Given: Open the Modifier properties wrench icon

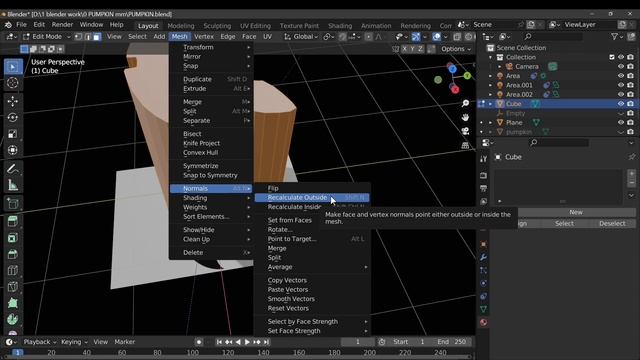Looking at the screenshot, I should coord(484,257).
